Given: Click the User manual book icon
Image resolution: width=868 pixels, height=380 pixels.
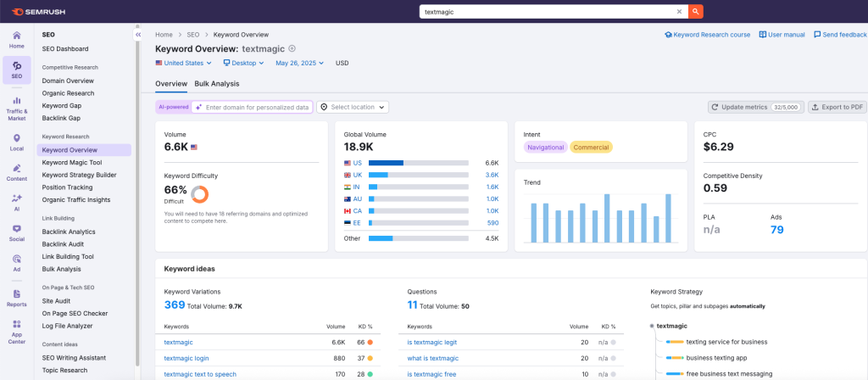Looking at the screenshot, I should coord(762,35).
